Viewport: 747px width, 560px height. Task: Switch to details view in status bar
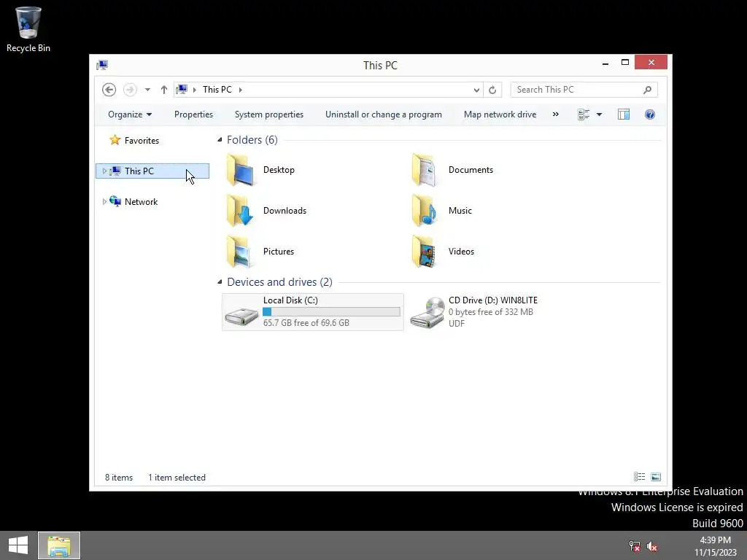coord(639,477)
